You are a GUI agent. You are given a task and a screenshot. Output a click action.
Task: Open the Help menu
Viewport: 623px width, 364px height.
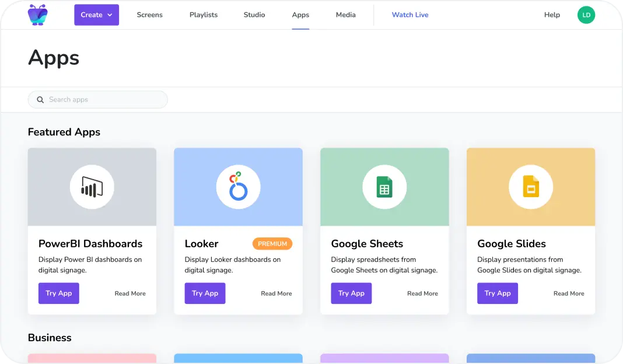click(x=552, y=15)
